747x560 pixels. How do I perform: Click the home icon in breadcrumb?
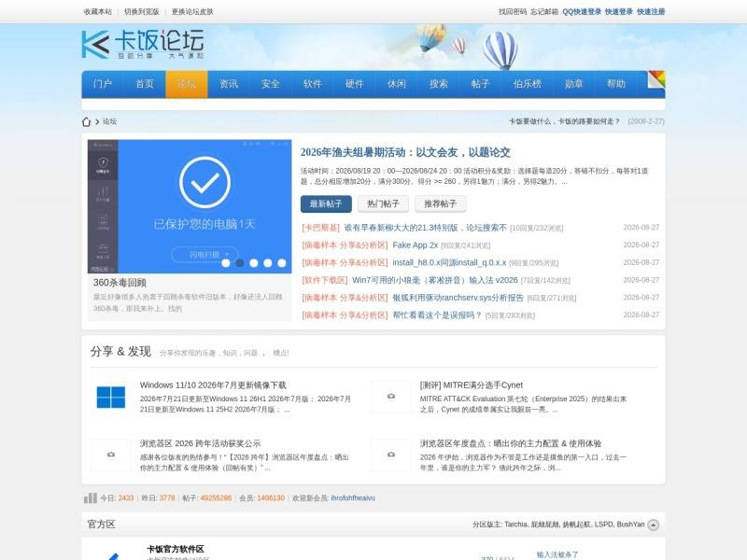point(86,122)
